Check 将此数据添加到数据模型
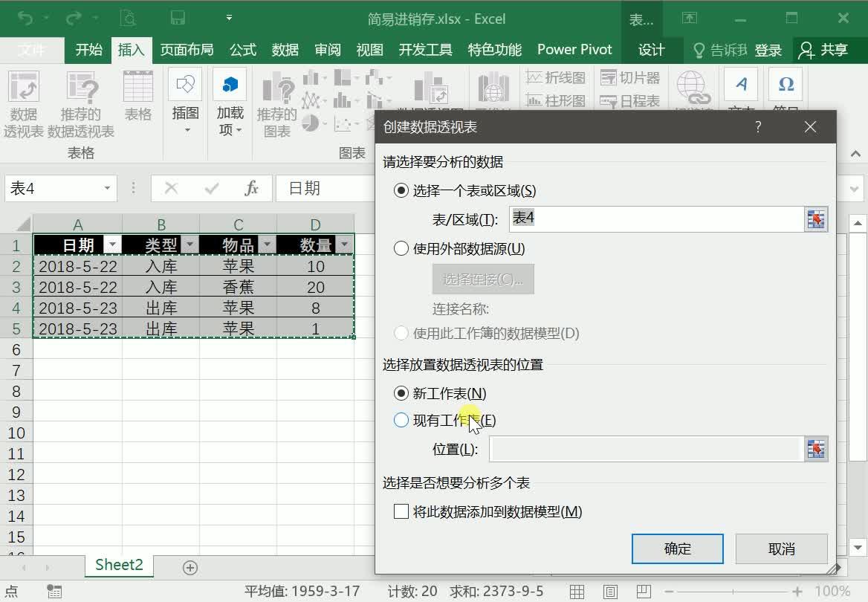This screenshot has height=602, width=868. 401,511
